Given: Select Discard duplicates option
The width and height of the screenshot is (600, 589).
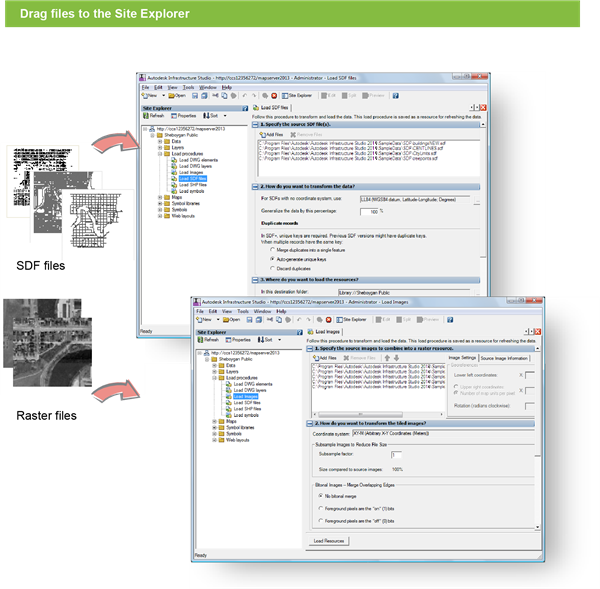Looking at the screenshot, I should tap(272, 268).
